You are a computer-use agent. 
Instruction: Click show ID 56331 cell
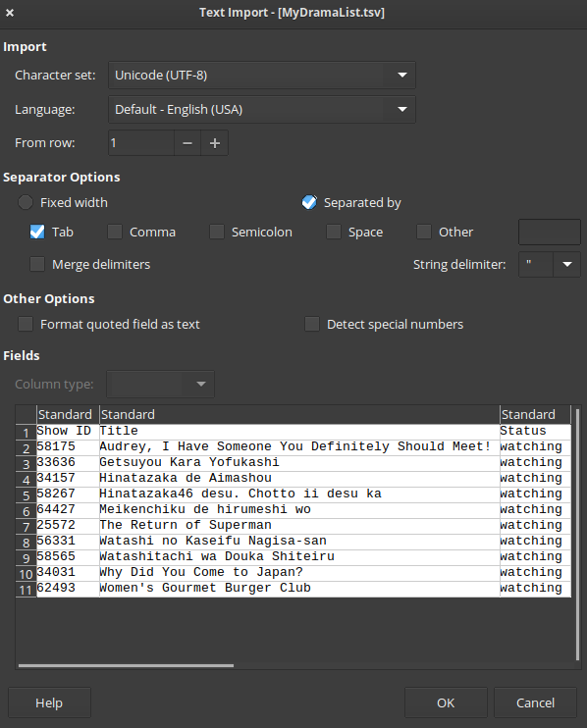(68, 541)
